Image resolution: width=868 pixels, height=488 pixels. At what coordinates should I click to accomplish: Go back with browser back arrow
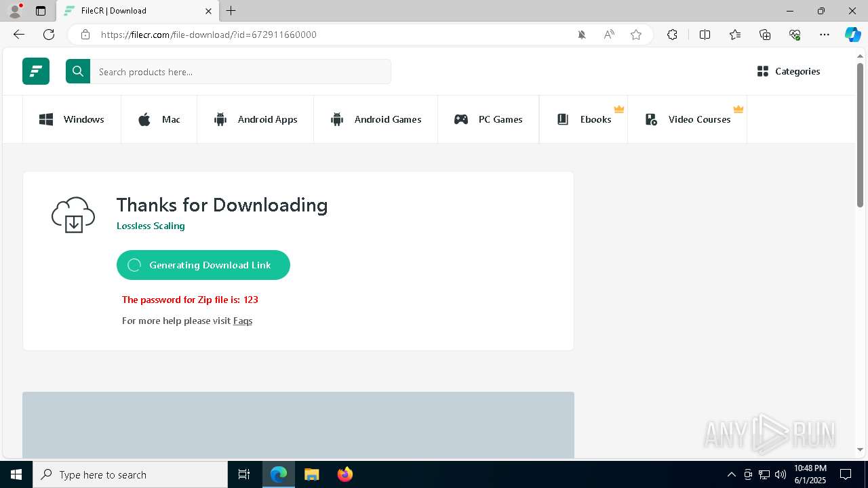pyautogui.click(x=19, y=35)
